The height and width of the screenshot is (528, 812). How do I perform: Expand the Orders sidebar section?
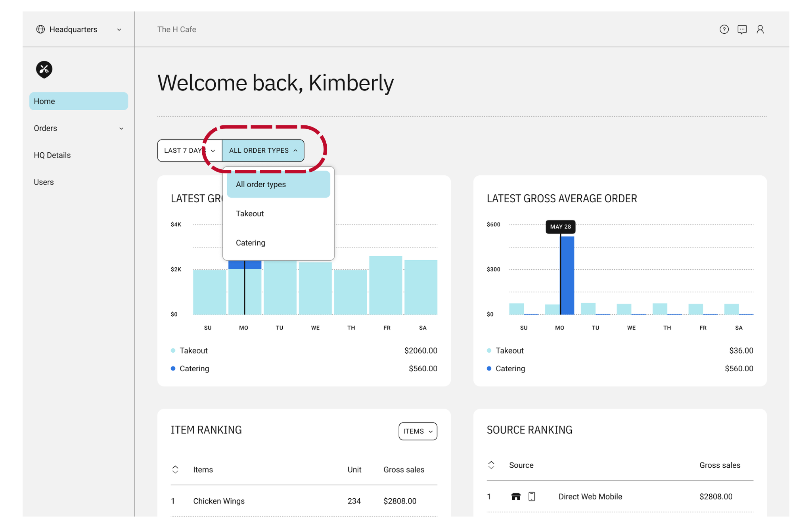(79, 128)
